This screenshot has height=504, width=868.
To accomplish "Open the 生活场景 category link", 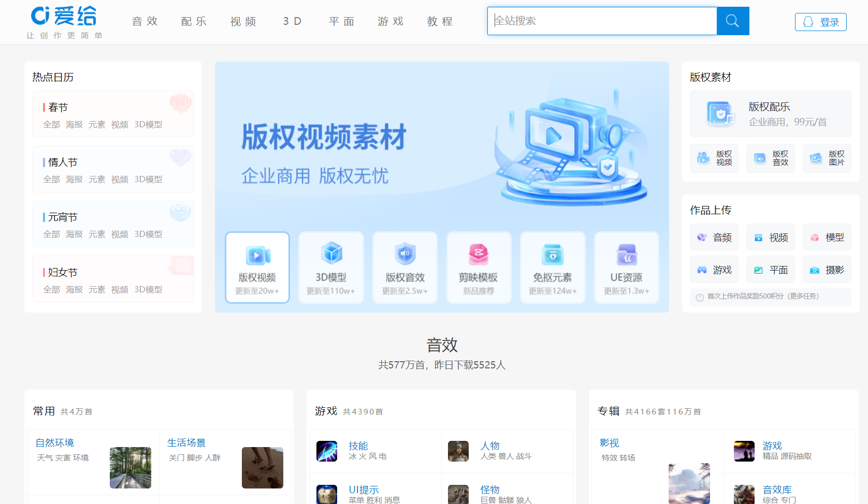I will coord(186,442).
